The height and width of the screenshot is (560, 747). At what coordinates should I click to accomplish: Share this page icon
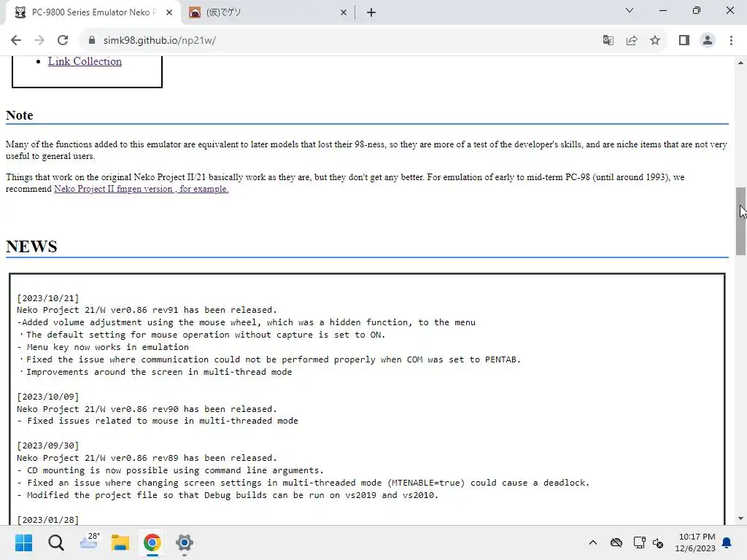click(632, 40)
